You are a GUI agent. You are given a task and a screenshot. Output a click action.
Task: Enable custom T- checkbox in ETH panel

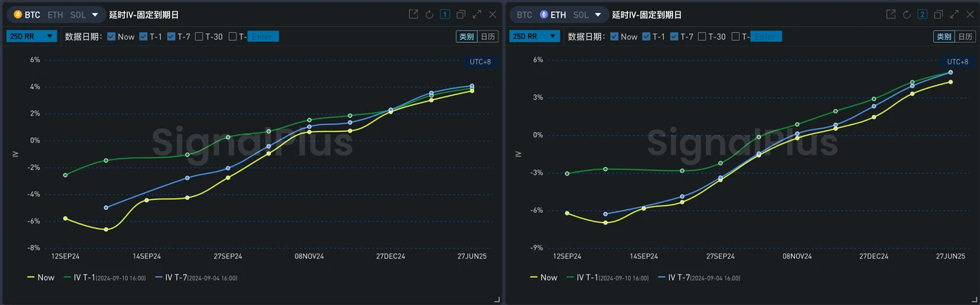(x=735, y=36)
